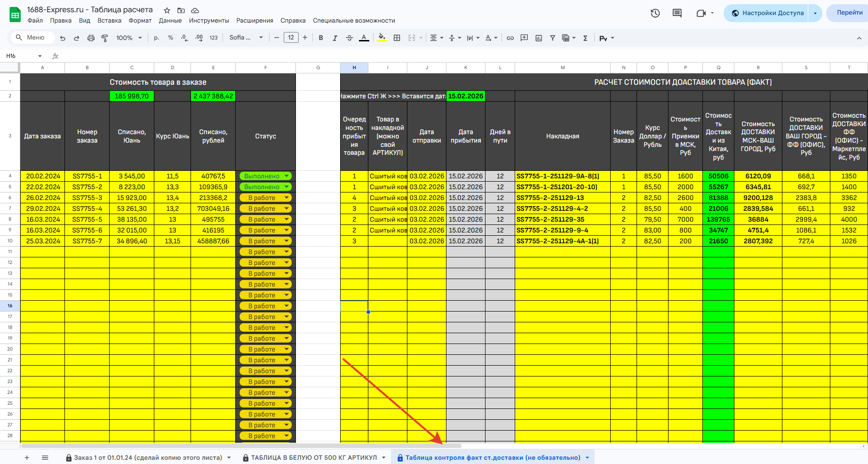Select the Paint format tool
Screen dimensions: 868x464
pyautogui.click(x=105, y=38)
